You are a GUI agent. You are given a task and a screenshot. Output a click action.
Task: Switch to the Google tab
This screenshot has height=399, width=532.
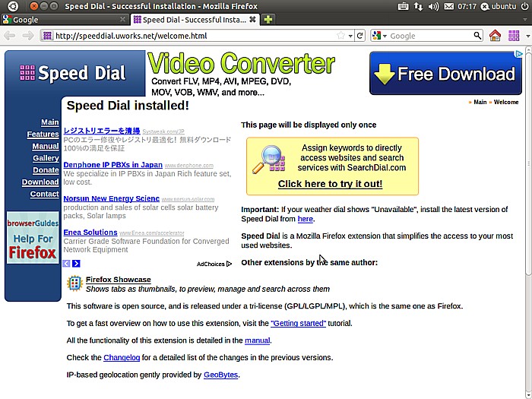[65, 20]
